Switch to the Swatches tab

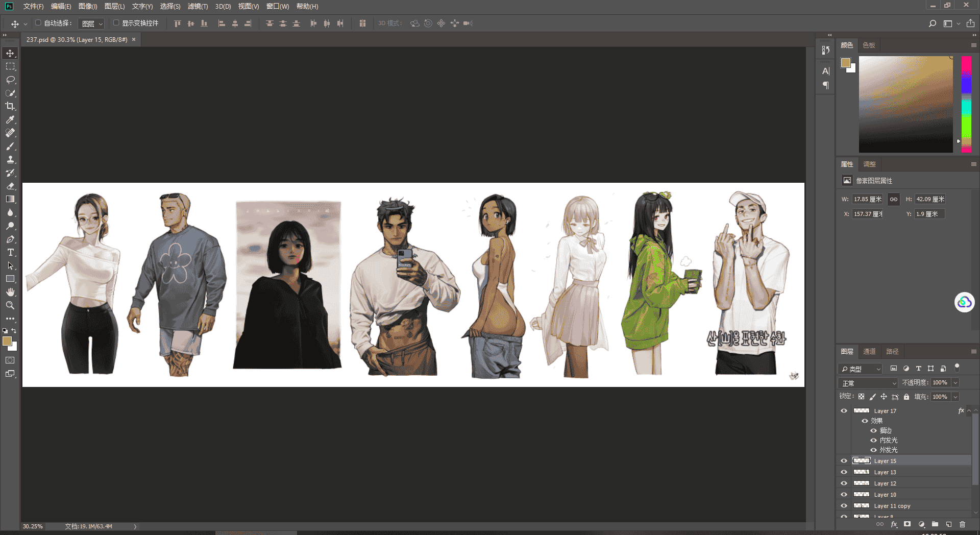869,45
